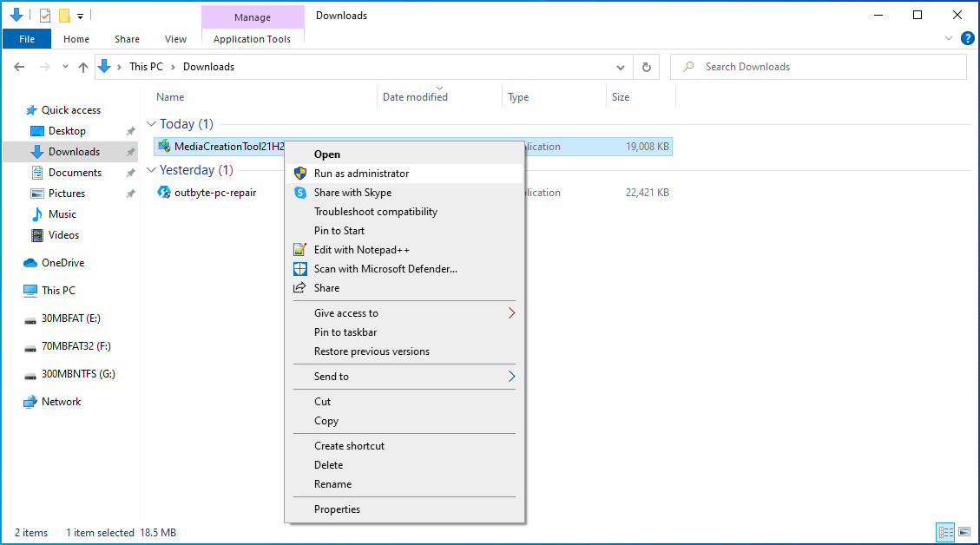
Task: Go back to the previous folder
Action: click(19, 66)
